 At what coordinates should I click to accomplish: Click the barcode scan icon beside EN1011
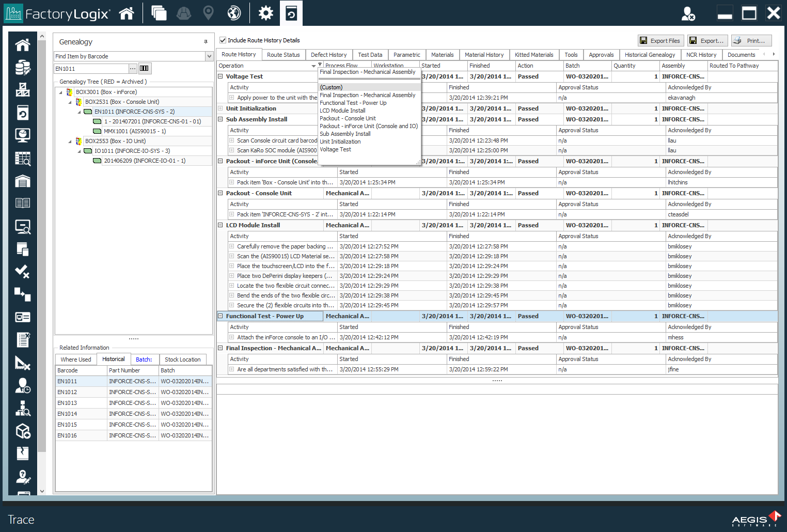145,68
